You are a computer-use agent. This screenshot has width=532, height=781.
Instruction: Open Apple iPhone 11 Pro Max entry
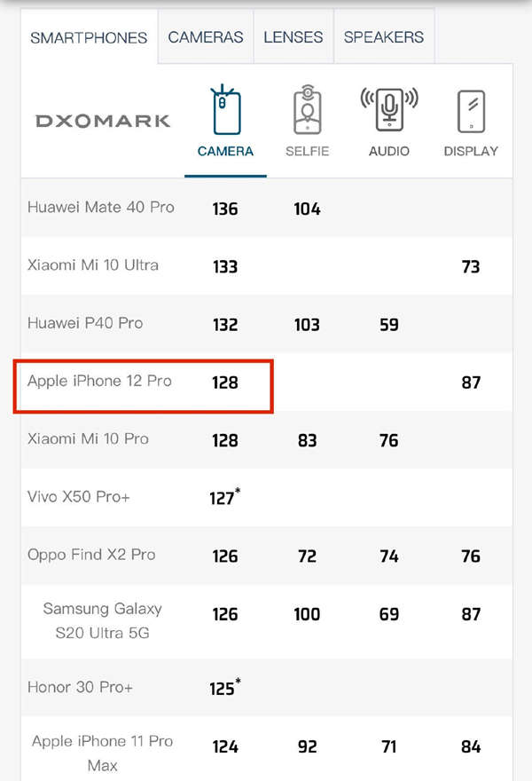(x=103, y=753)
